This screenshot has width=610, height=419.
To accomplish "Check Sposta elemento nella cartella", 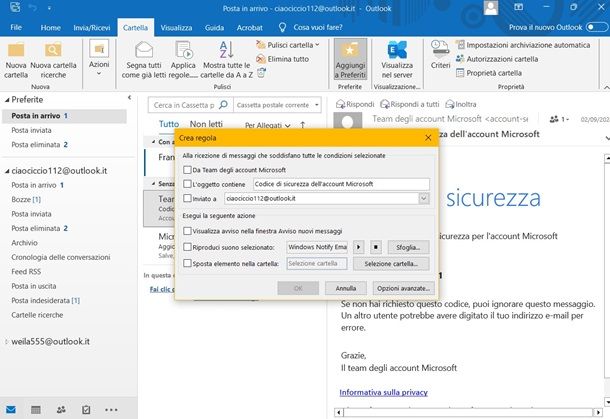I will click(187, 263).
